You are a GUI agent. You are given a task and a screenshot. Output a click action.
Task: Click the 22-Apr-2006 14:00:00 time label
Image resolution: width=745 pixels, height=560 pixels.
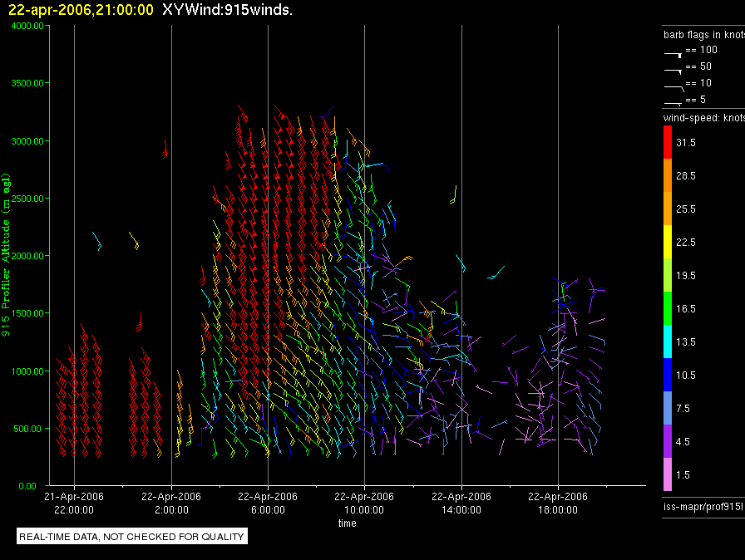coord(461,503)
